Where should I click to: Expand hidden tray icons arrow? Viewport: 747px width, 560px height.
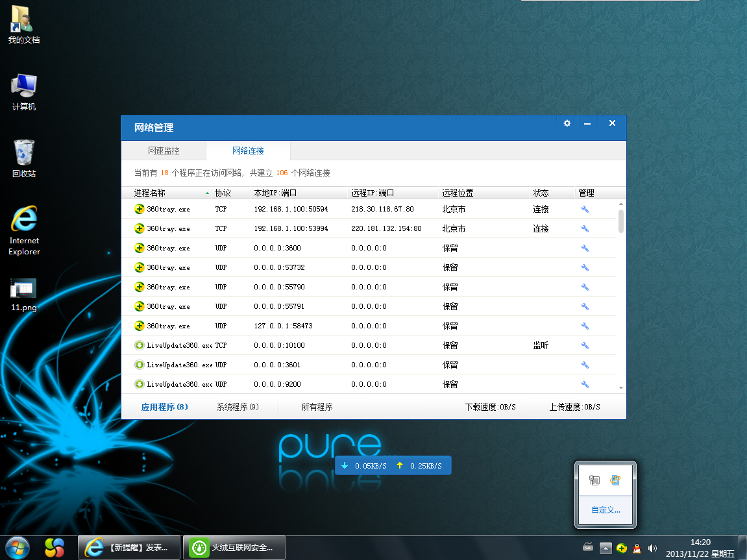[606, 548]
